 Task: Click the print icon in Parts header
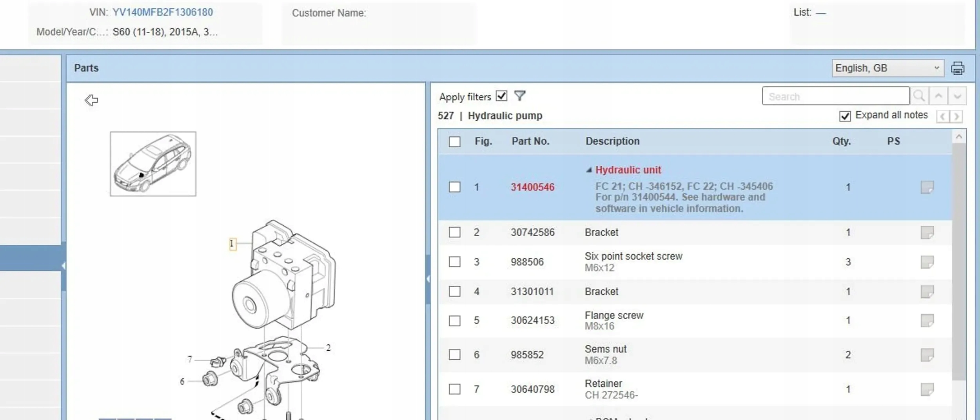click(x=957, y=68)
